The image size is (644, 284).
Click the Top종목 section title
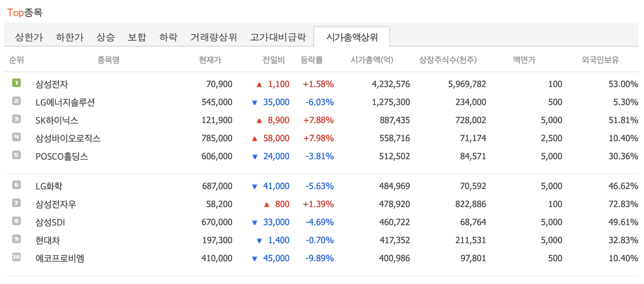tap(25, 13)
